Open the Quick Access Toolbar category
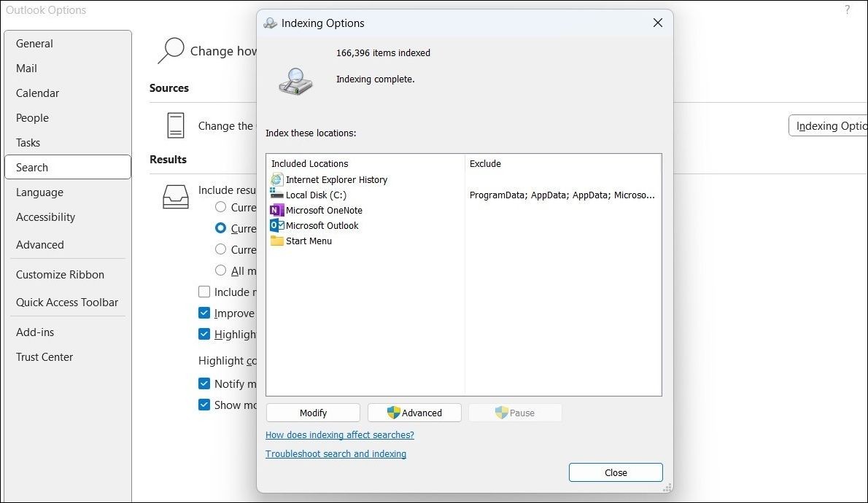Screen dimensions: 868x503 point(68,302)
